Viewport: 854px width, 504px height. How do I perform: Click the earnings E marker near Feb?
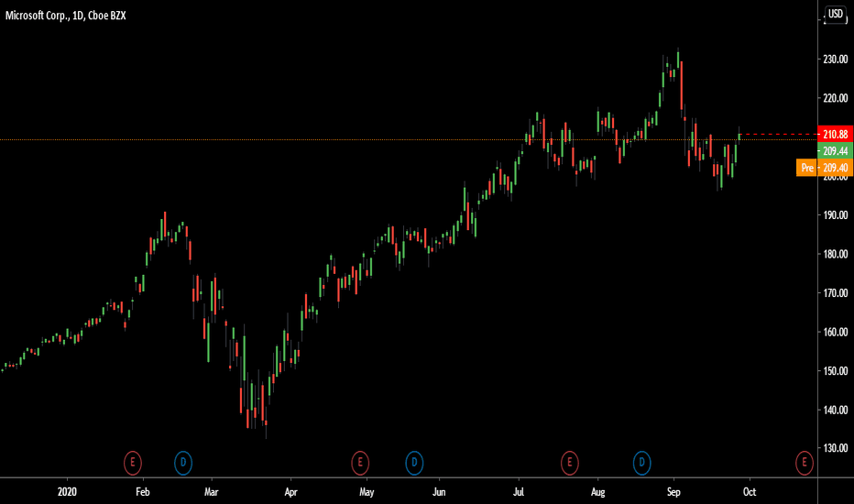pos(132,463)
